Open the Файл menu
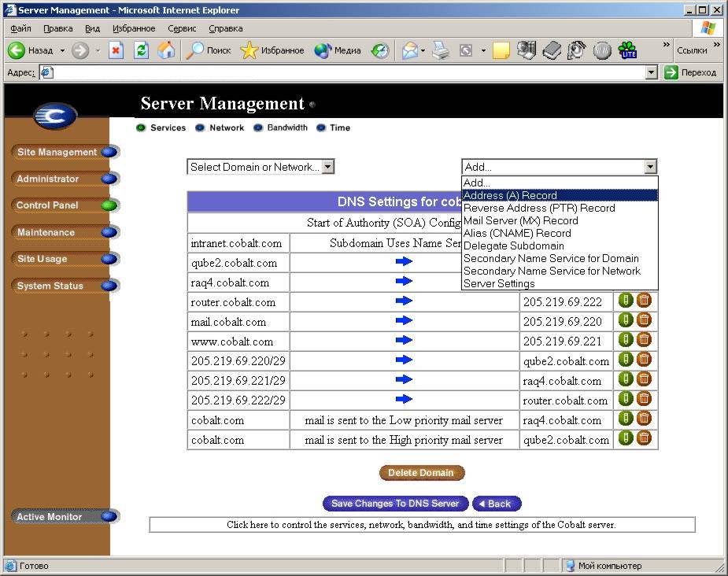Viewport: 728px width, 576px height. (x=20, y=28)
